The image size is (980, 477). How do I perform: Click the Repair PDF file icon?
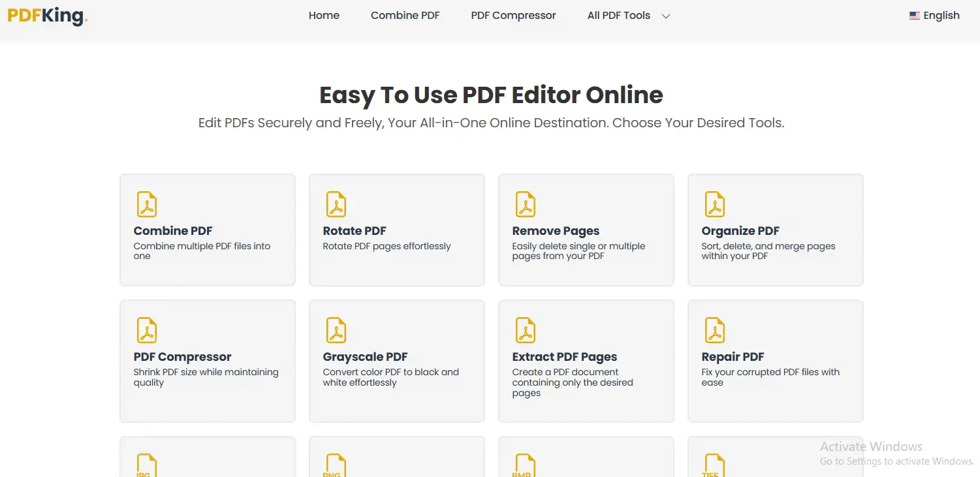[x=714, y=330]
